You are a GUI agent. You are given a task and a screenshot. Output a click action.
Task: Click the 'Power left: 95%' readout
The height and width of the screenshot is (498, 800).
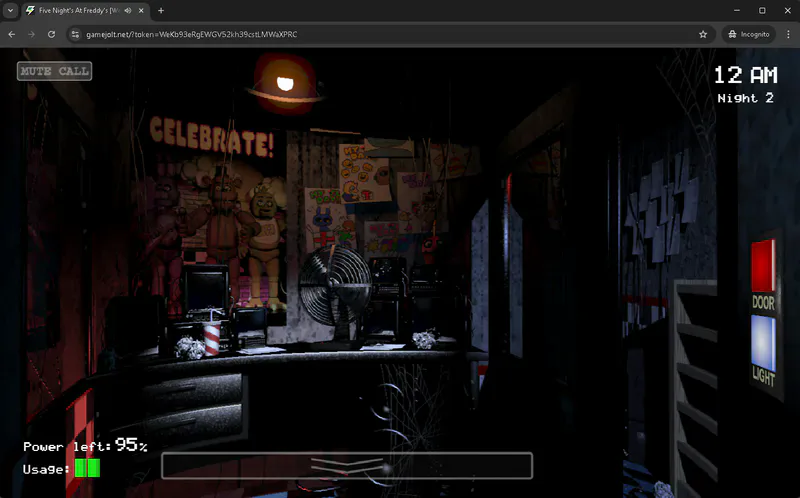86,445
